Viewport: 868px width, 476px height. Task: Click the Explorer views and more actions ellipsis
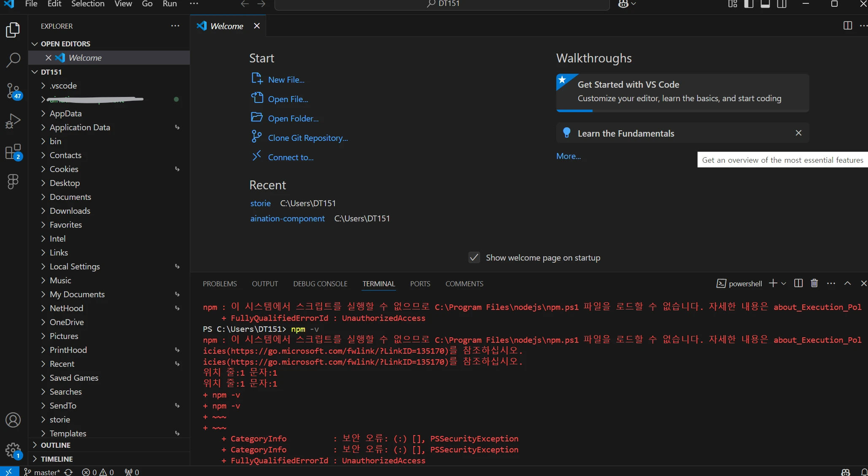(175, 26)
